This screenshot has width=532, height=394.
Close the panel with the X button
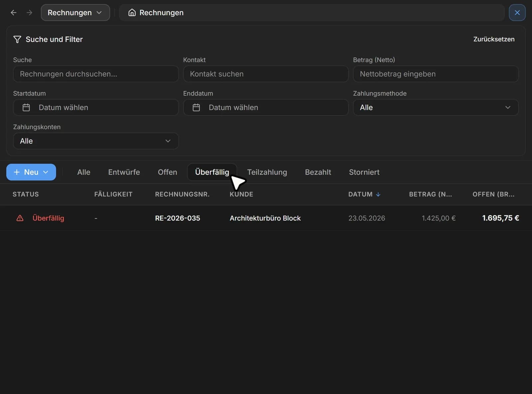[x=517, y=13]
